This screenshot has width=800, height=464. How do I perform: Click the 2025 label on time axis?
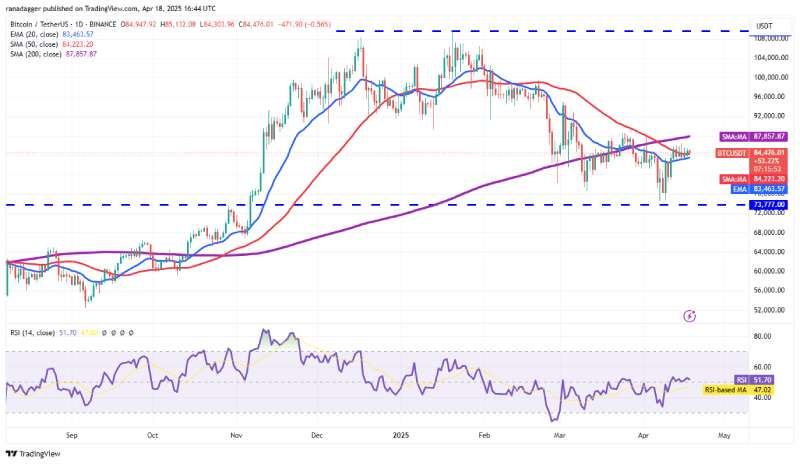click(401, 435)
